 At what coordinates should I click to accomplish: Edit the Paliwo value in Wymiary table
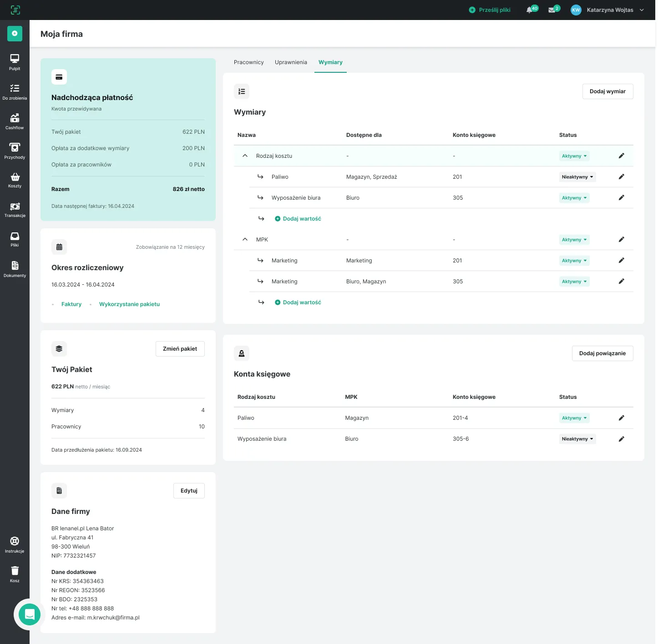tap(622, 177)
